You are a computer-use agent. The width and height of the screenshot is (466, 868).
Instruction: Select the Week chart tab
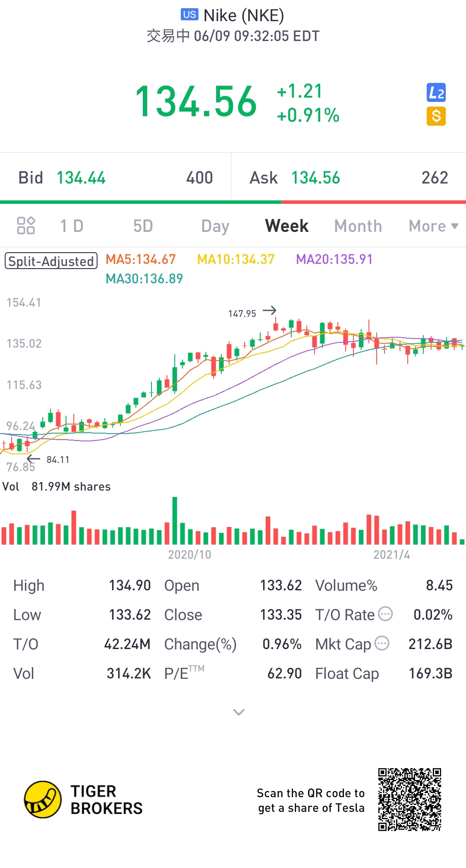[x=287, y=226]
